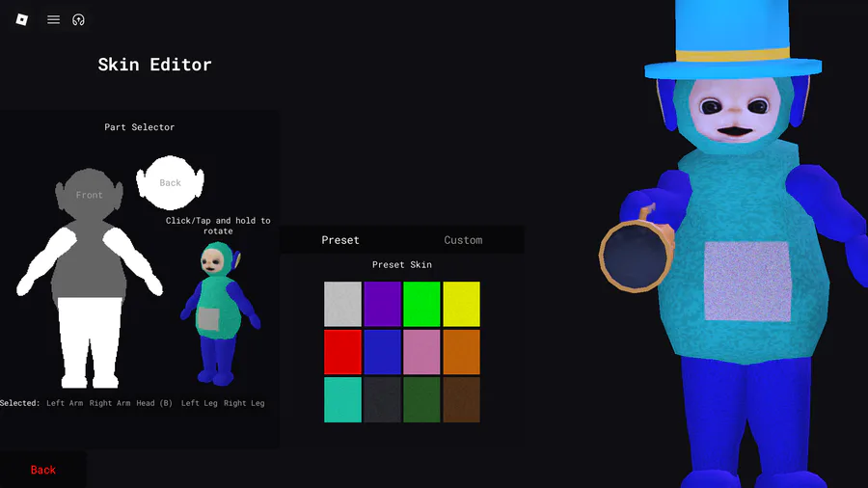
Task: Pick the brown preset skin
Action: [461, 400]
